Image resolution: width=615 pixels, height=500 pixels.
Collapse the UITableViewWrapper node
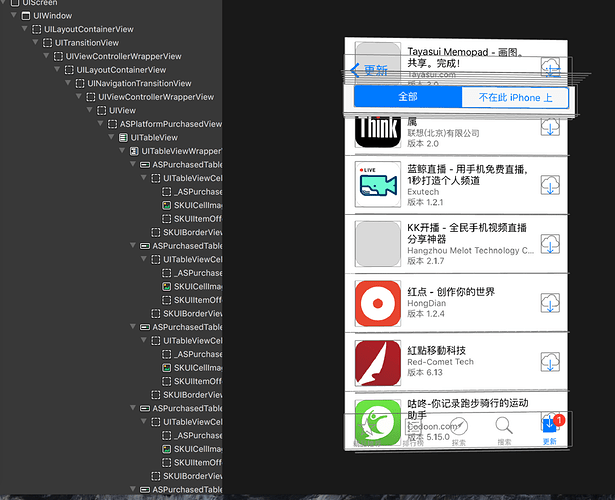click(122, 151)
